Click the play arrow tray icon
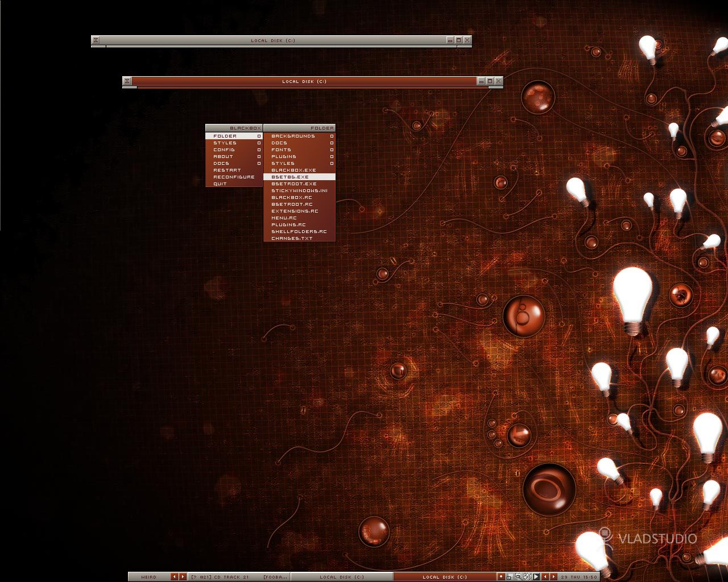Viewport: 728px width, 582px height. click(x=536, y=577)
